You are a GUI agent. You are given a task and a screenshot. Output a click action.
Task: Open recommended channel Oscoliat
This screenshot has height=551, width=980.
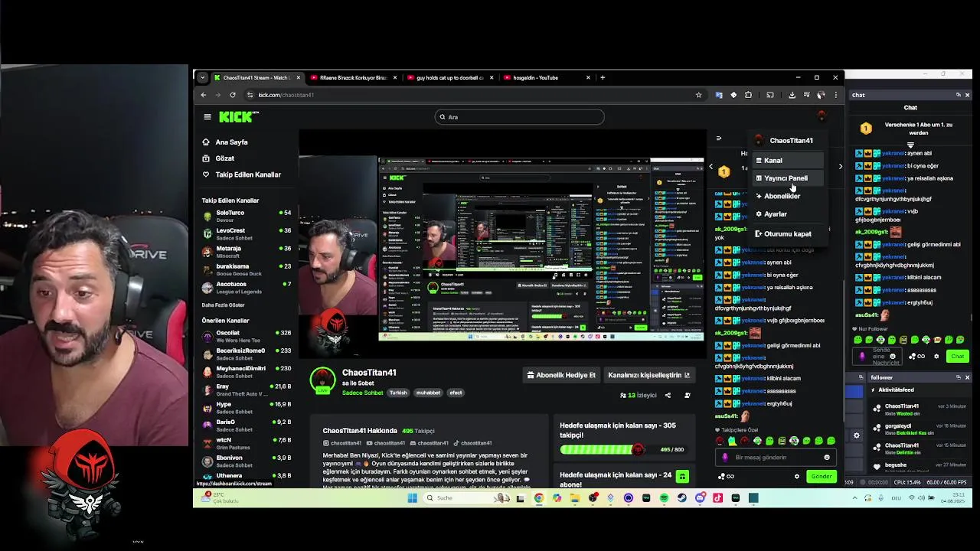pyautogui.click(x=246, y=336)
